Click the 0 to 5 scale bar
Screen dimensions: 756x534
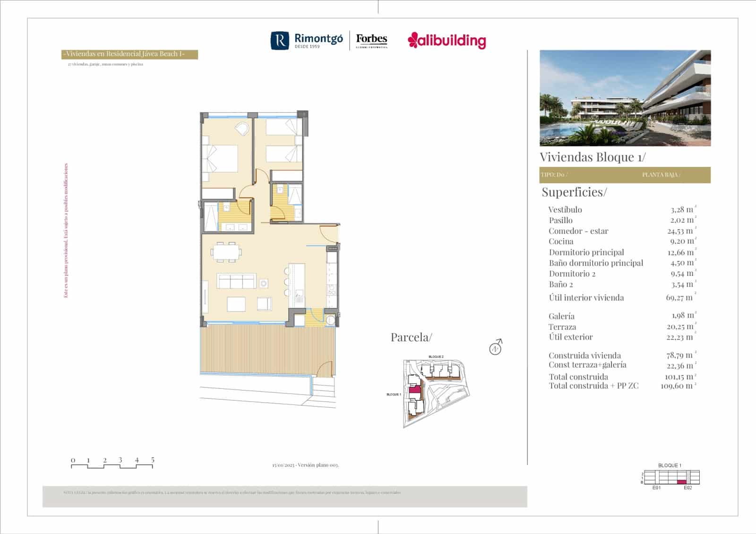pyautogui.click(x=112, y=463)
